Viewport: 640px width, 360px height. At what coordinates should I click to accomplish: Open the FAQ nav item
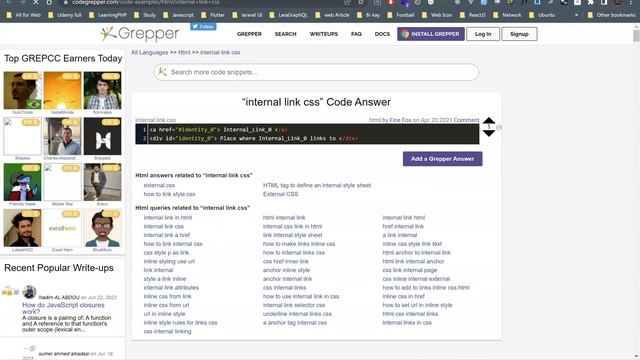[x=356, y=34]
